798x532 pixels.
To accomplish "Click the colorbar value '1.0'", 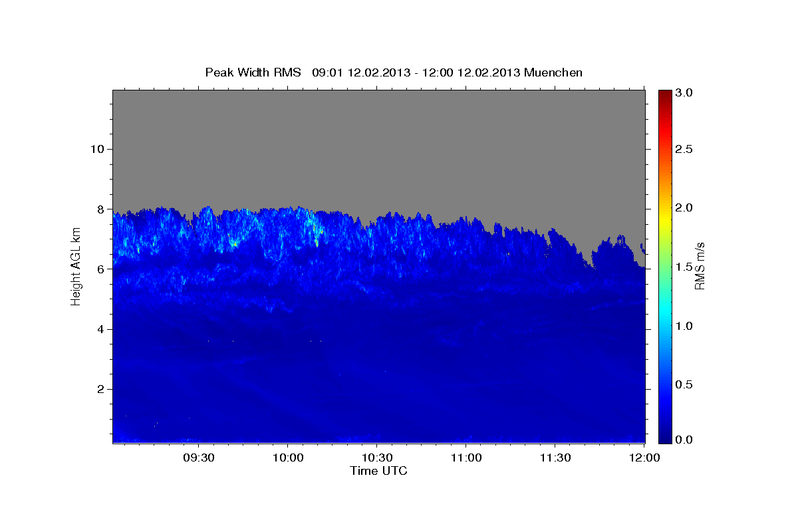I will [x=685, y=326].
